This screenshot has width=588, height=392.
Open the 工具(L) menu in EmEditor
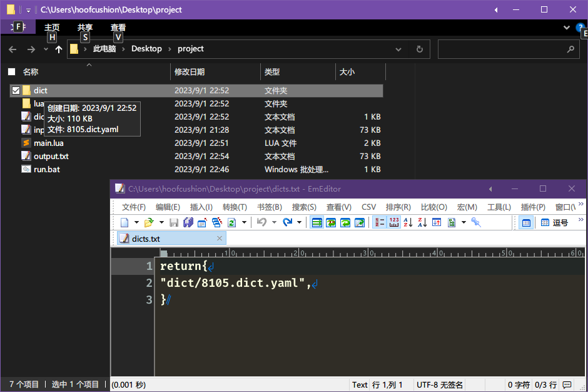[x=499, y=207]
